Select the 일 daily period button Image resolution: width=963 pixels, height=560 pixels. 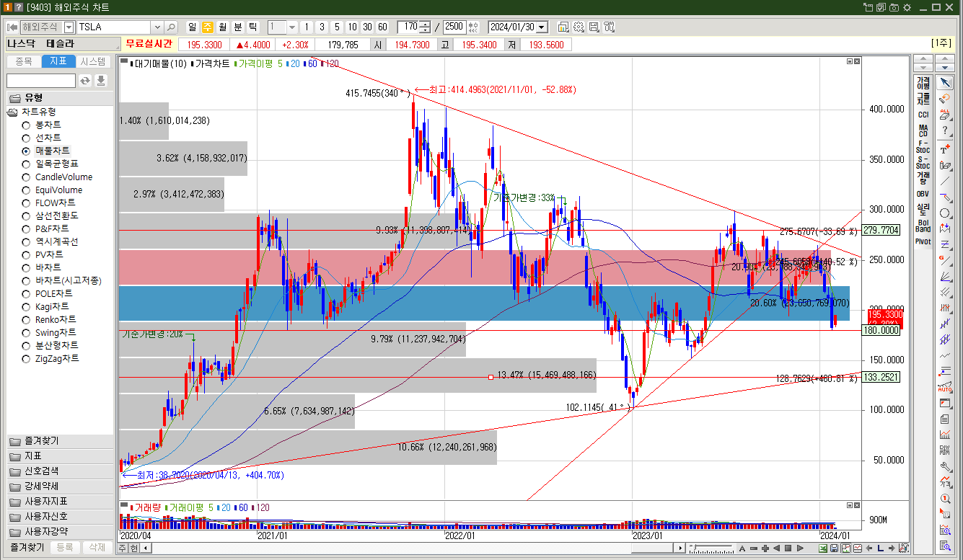[192, 27]
